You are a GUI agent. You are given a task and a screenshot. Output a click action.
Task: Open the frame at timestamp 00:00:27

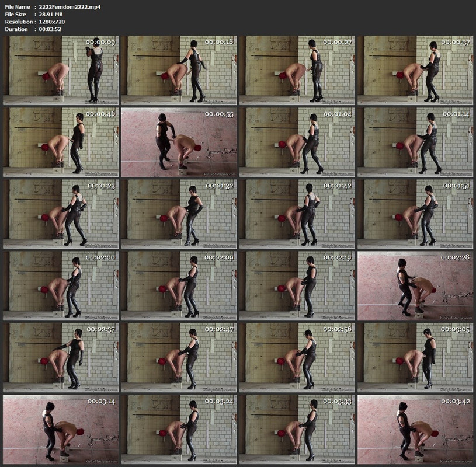tap(297, 71)
